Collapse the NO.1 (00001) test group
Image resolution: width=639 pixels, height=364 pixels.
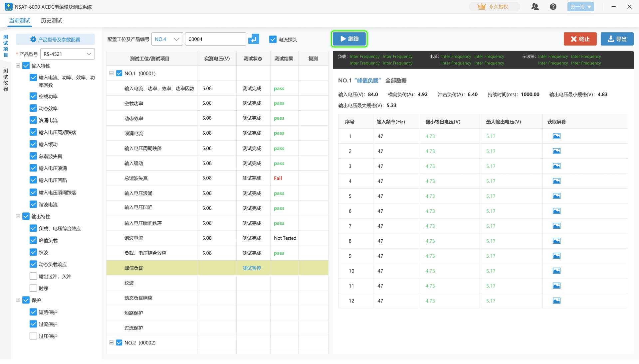111,73
